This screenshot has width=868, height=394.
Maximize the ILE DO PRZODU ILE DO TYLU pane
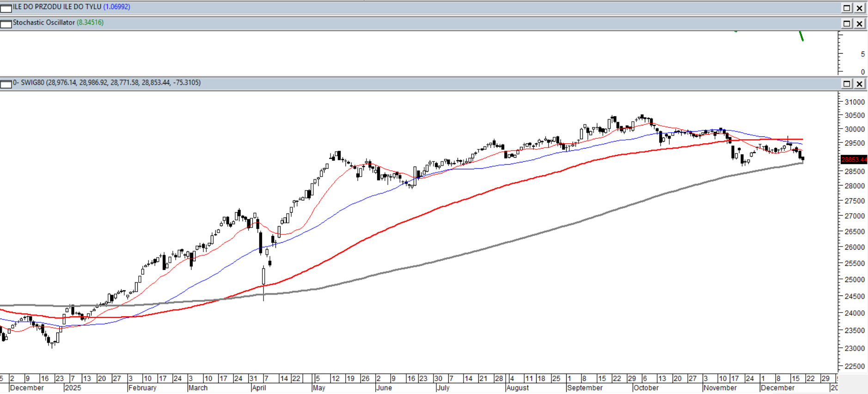click(847, 8)
